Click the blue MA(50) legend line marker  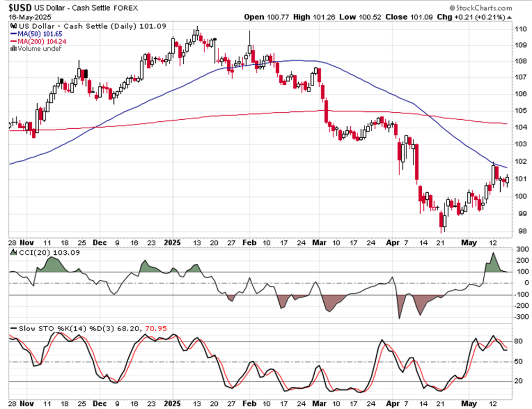[14, 34]
